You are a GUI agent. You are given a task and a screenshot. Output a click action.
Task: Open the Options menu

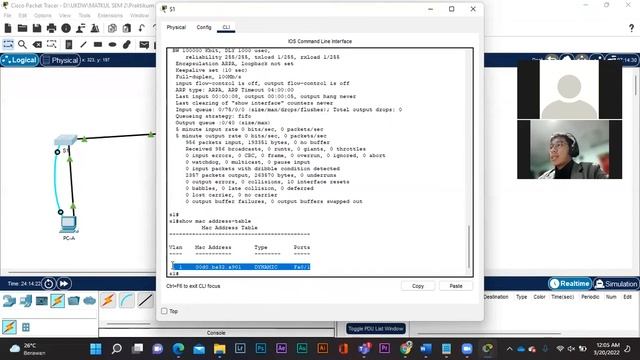tap(42, 15)
